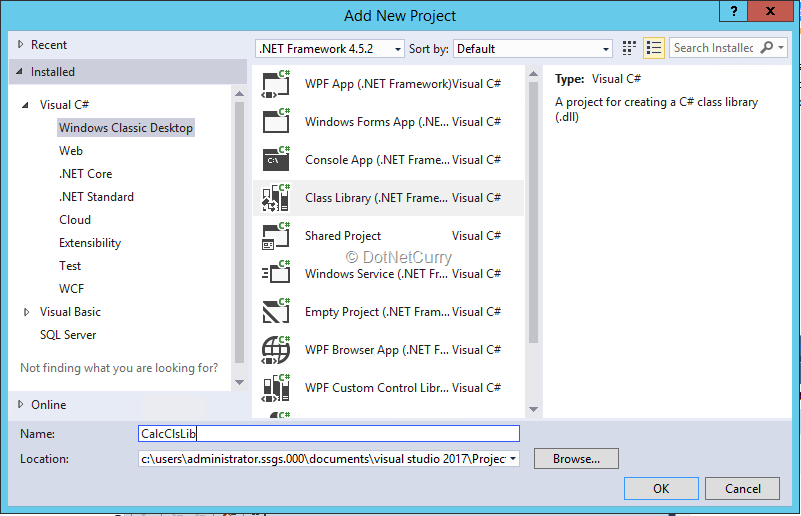Select the .NET Standard category
This screenshot has width=801, height=516.
tap(96, 197)
